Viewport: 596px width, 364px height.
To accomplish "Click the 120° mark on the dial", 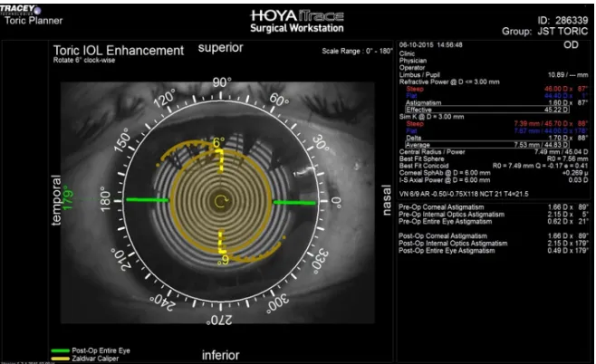I will (x=165, y=99).
